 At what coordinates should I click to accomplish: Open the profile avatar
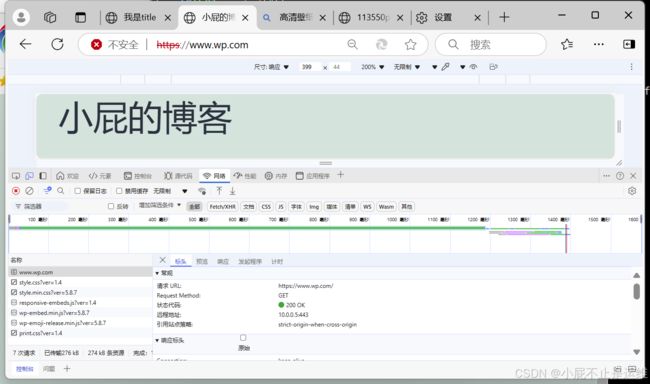coord(21,17)
